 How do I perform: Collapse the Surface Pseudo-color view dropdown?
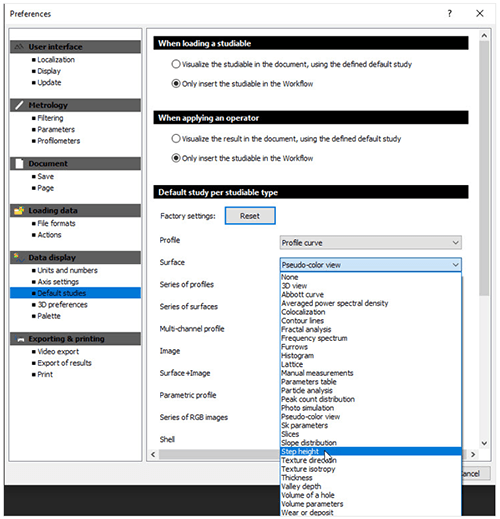pyautogui.click(x=371, y=265)
